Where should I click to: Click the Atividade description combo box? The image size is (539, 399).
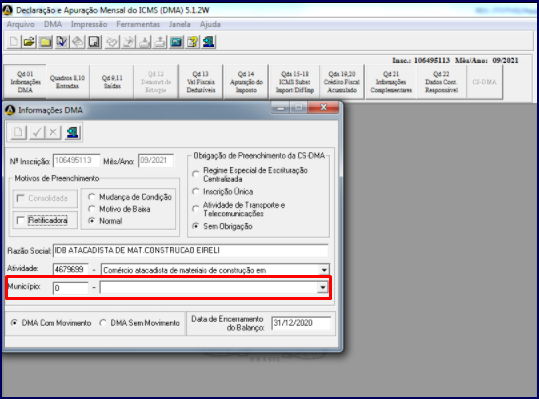(x=215, y=270)
